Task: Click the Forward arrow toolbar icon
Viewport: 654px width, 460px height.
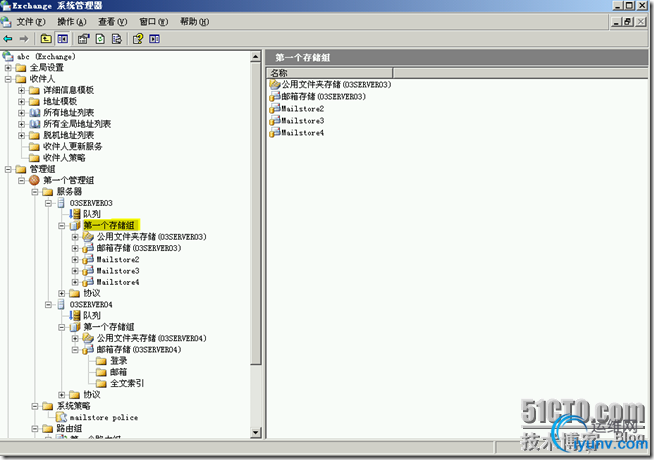Action: 24,39
